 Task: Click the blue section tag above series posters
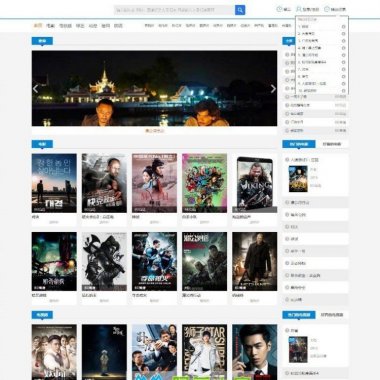42,315
